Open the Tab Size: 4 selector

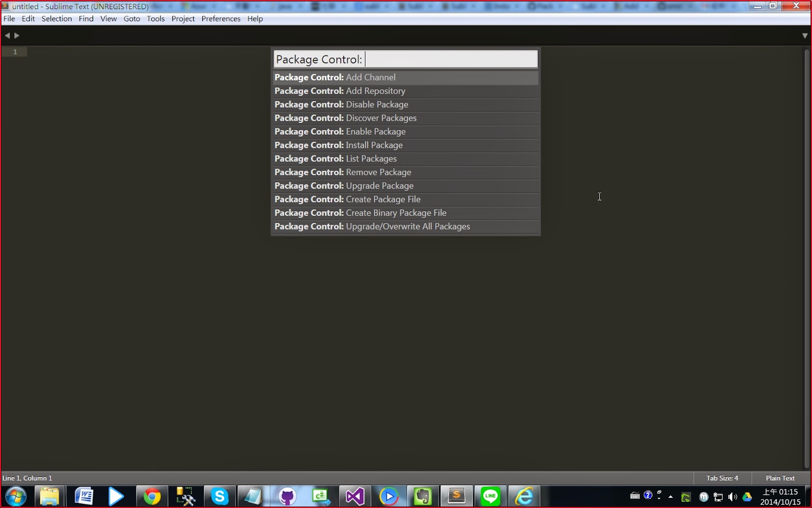point(722,478)
